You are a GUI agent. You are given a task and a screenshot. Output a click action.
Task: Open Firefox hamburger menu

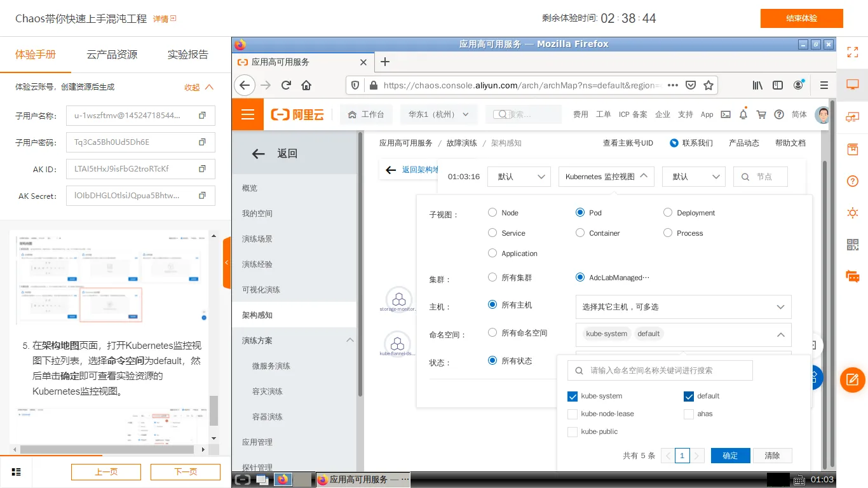pyautogui.click(x=824, y=85)
